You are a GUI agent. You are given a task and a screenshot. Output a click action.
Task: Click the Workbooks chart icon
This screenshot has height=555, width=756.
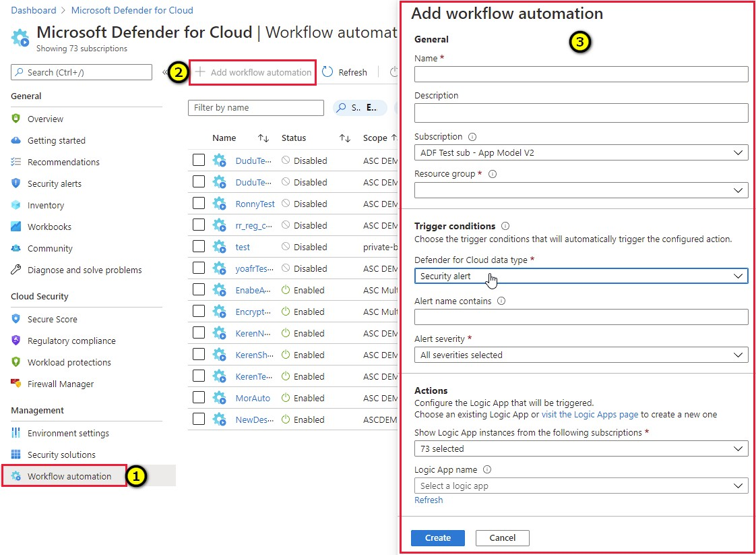tap(16, 227)
